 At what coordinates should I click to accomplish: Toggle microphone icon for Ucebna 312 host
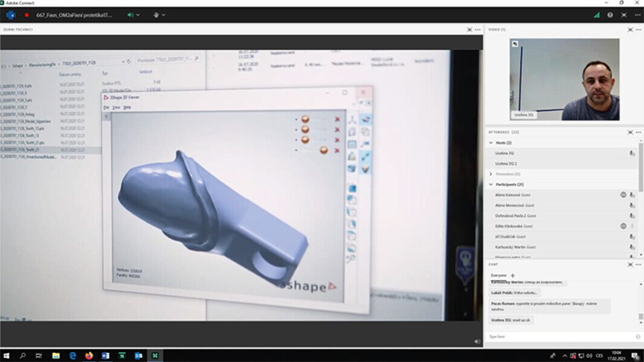point(632,153)
